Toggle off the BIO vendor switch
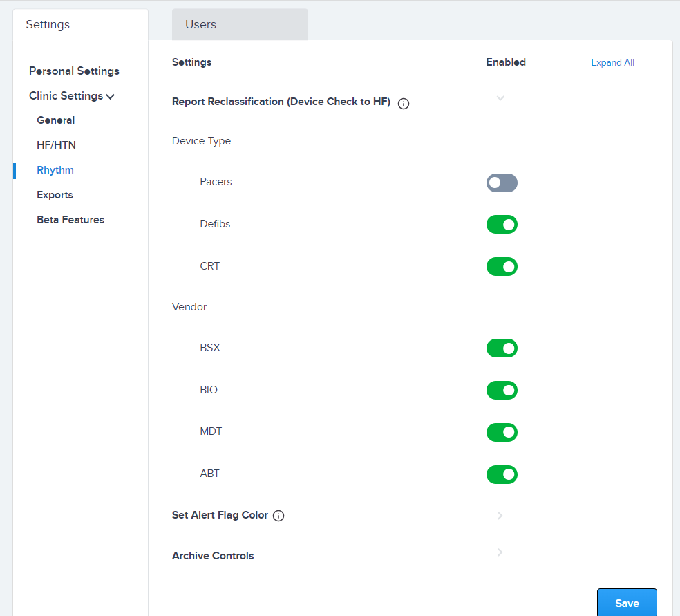Viewport: 680px width, 616px height. click(x=502, y=390)
